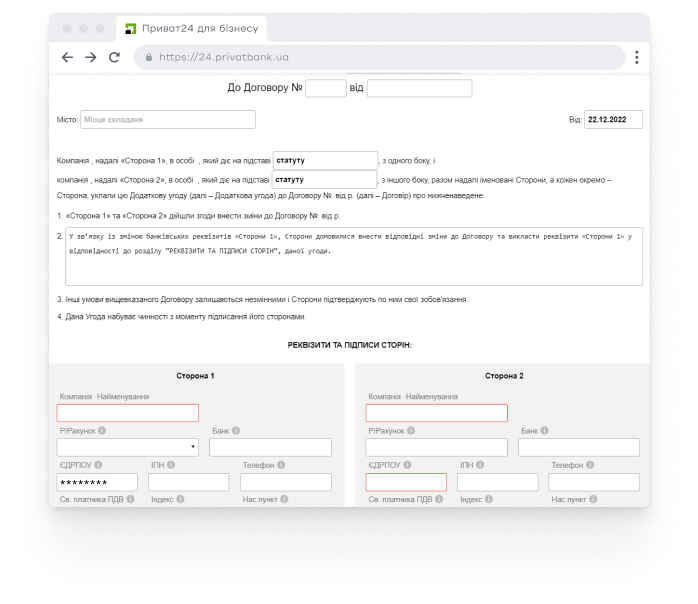Reload the page with the refresh icon
698x604 pixels.
(114, 57)
